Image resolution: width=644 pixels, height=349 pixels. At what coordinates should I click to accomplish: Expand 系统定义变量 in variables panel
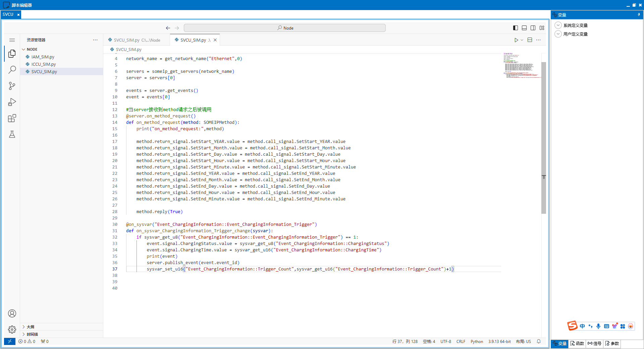(558, 25)
